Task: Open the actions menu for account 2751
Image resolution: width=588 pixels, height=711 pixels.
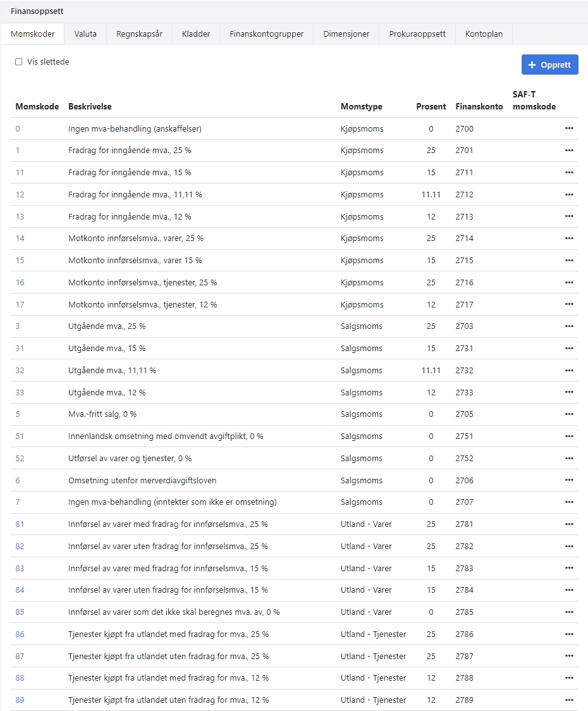Action: [x=569, y=436]
